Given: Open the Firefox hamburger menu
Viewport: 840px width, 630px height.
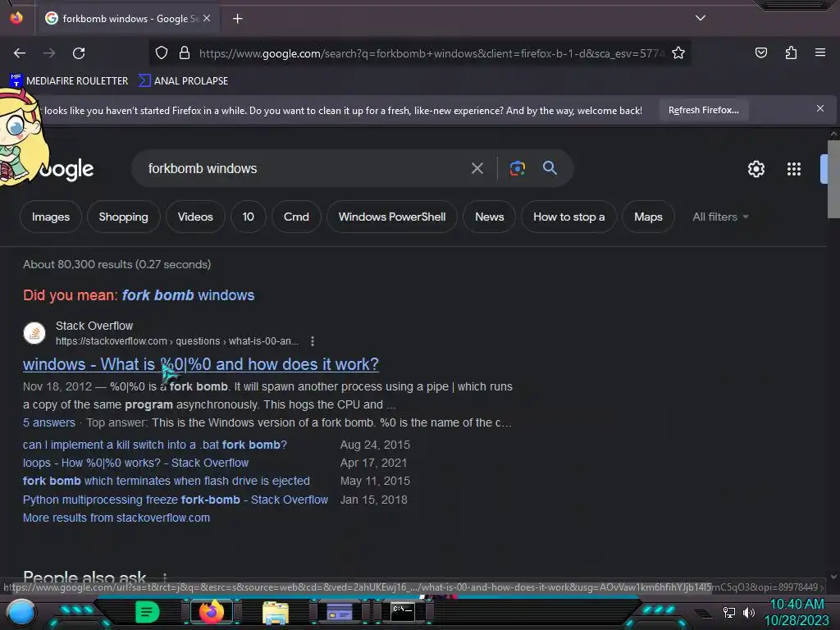Looking at the screenshot, I should point(819,52).
